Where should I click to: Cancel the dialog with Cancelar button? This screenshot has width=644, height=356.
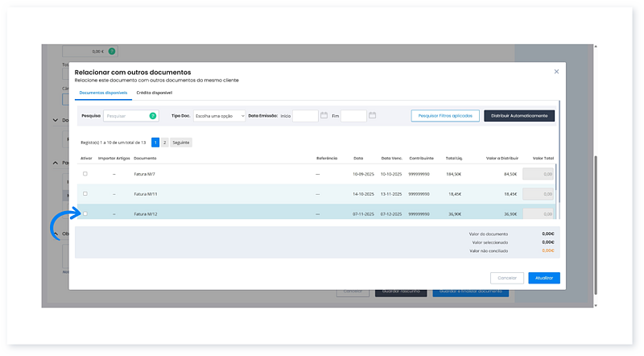click(506, 278)
